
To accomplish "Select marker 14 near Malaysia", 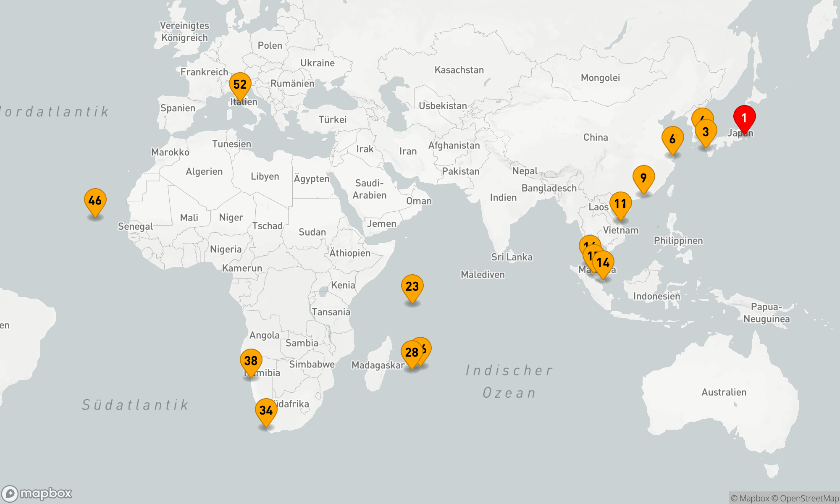I will click(x=603, y=262).
